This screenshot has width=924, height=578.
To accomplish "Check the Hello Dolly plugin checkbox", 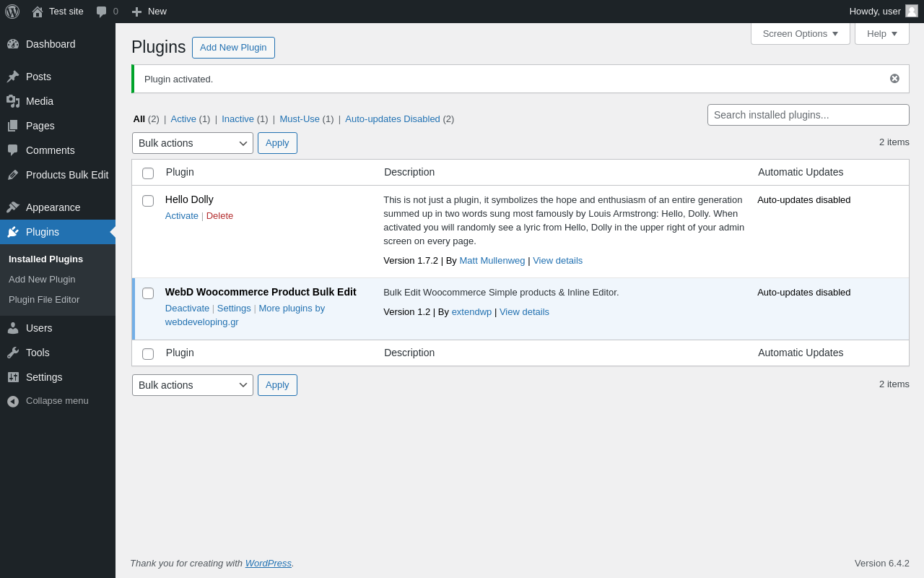I will [x=148, y=201].
